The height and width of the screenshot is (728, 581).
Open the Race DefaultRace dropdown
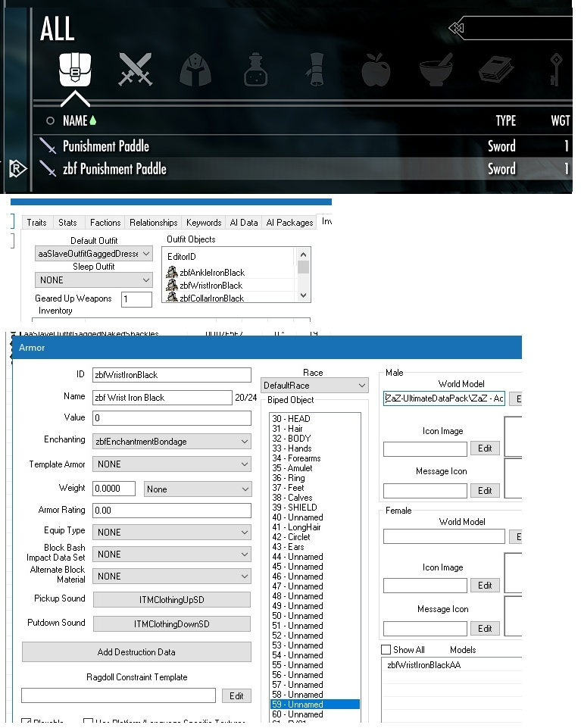(315, 386)
